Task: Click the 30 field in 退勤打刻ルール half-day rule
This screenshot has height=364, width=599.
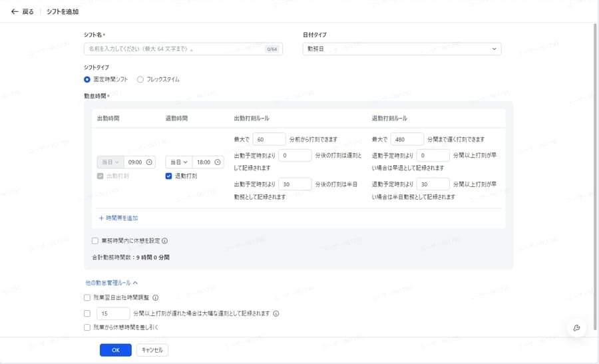Action: (x=433, y=184)
